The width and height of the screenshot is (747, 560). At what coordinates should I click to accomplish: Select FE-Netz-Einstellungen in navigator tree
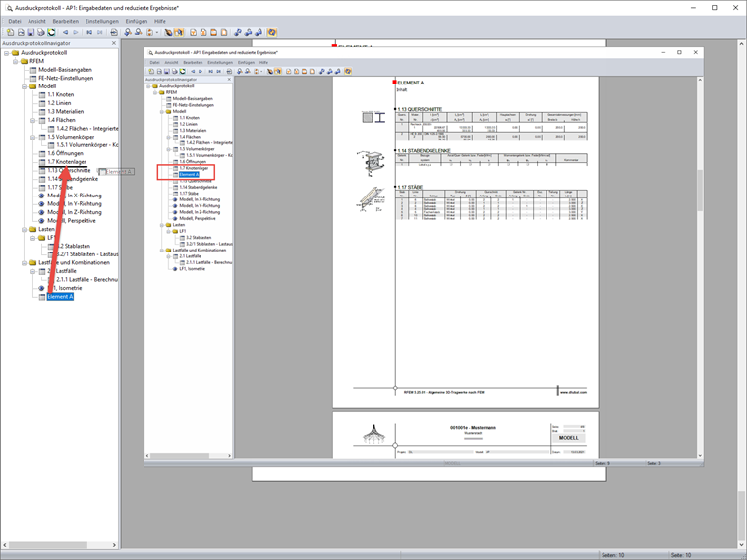coord(66,78)
